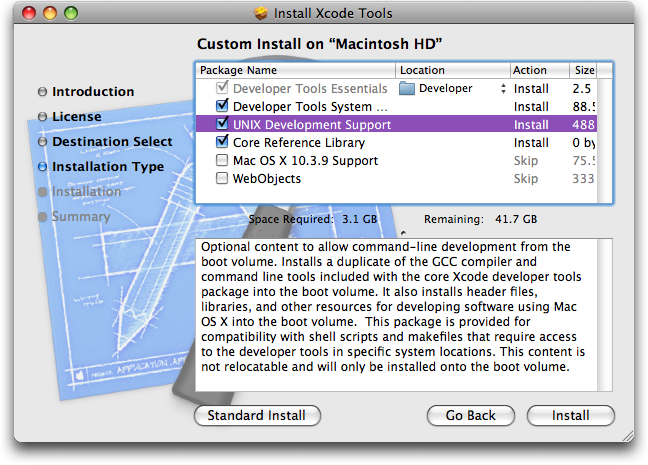Select the License step bullet
Viewport: 648px width, 465px height.
pos(43,117)
